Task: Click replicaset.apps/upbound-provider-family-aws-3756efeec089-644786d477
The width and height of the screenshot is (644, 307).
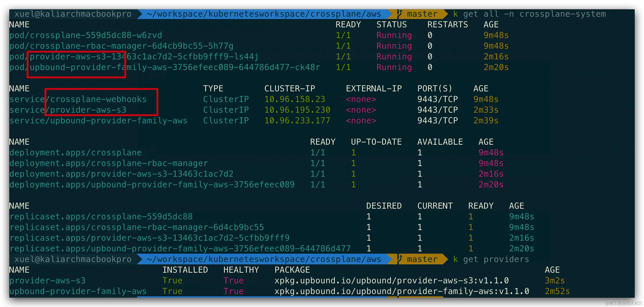Action: [x=180, y=249]
